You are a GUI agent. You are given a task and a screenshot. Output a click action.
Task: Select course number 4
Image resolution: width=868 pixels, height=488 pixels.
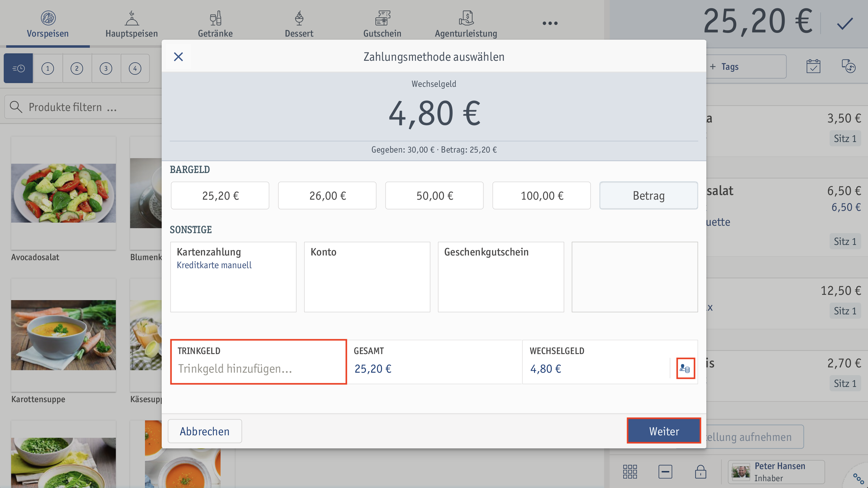click(x=135, y=68)
